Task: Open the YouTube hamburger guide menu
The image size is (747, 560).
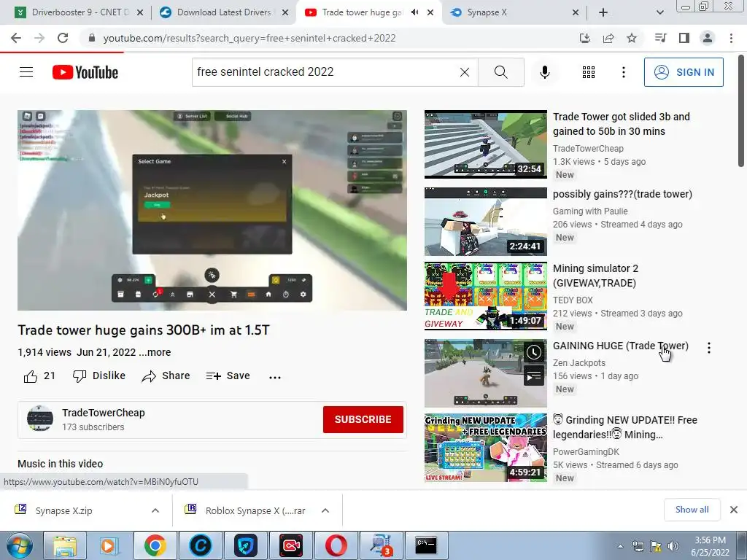Action: (26, 72)
